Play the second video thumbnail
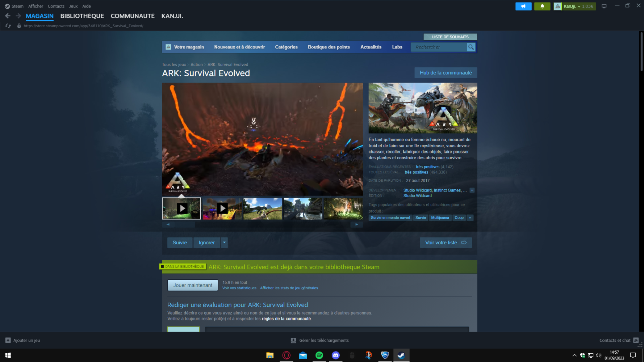Viewport: 644px width, 362px height. (222, 209)
